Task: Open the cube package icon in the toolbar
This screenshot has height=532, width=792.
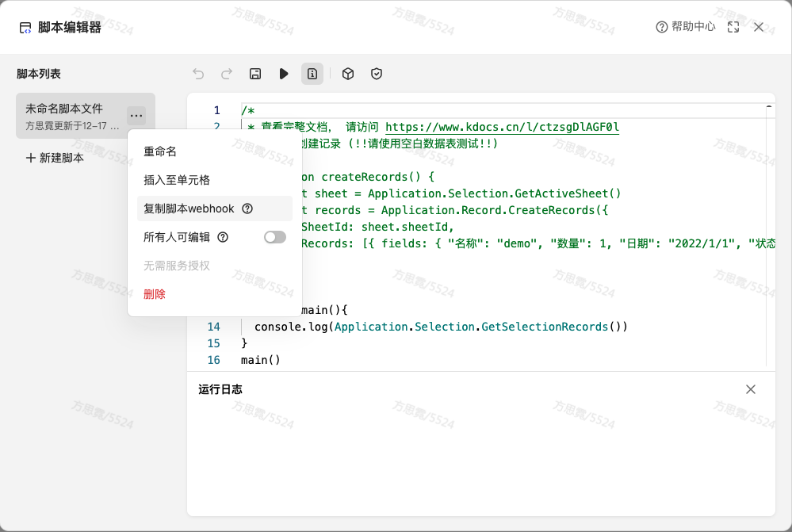Action: pos(348,74)
